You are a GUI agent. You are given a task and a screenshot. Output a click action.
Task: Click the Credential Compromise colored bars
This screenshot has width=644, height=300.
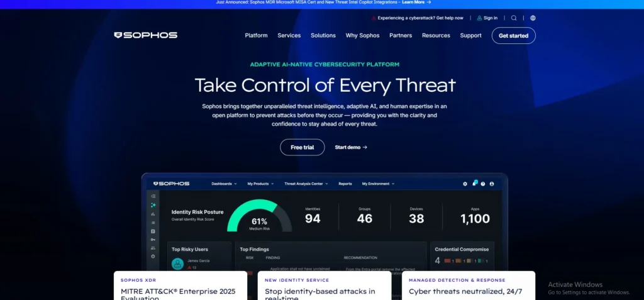click(x=466, y=260)
